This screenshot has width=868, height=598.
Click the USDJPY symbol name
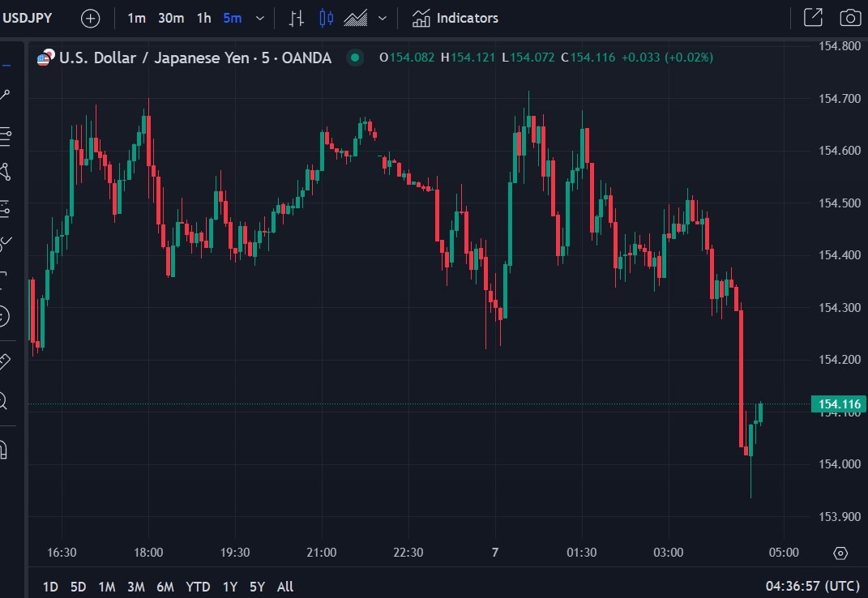pyautogui.click(x=28, y=17)
